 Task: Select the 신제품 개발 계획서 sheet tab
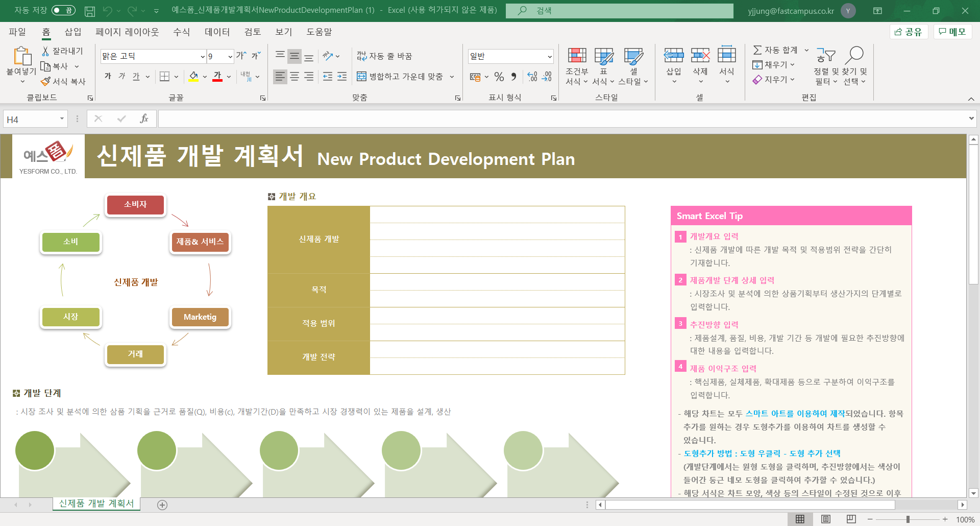(x=96, y=504)
